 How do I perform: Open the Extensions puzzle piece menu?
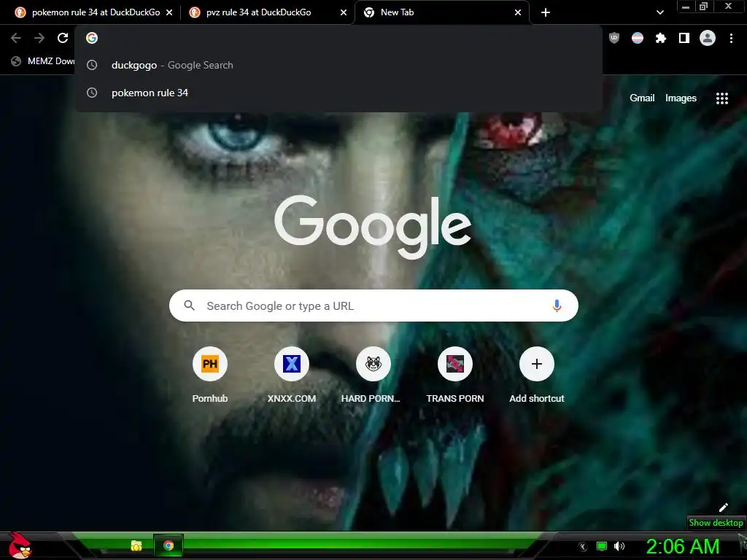pyautogui.click(x=661, y=38)
